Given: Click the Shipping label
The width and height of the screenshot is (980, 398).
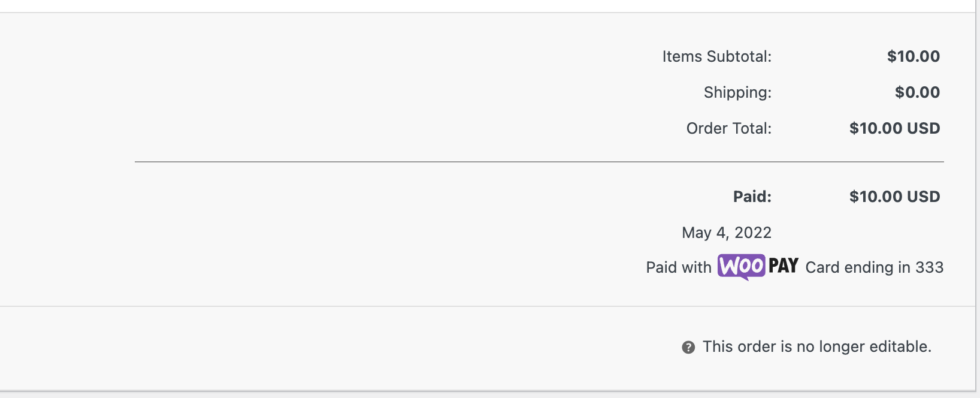Looking at the screenshot, I should [737, 92].
